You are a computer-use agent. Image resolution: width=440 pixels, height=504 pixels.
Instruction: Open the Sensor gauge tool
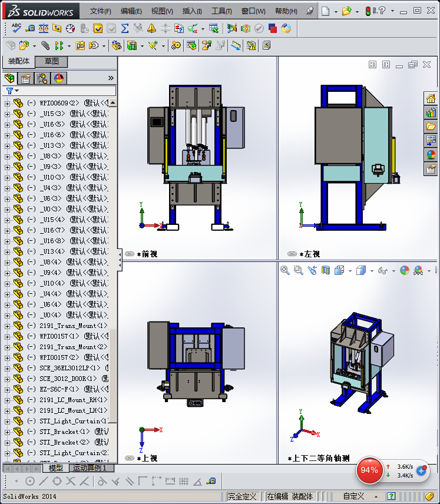pyautogui.click(x=70, y=28)
